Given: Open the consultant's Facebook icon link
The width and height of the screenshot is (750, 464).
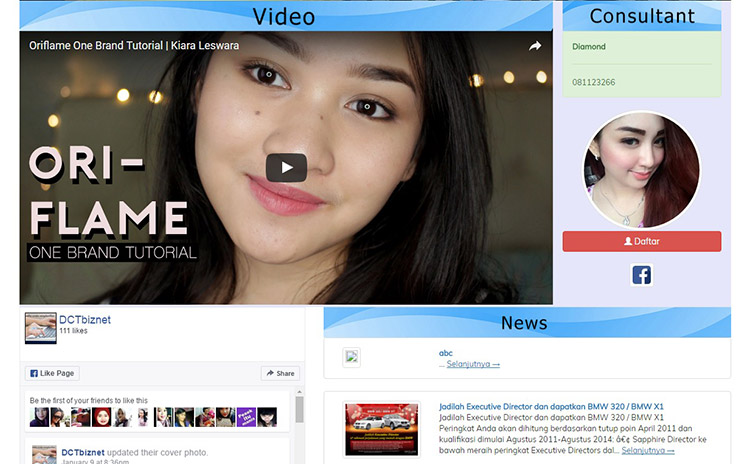Looking at the screenshot, I should (641, 275).
